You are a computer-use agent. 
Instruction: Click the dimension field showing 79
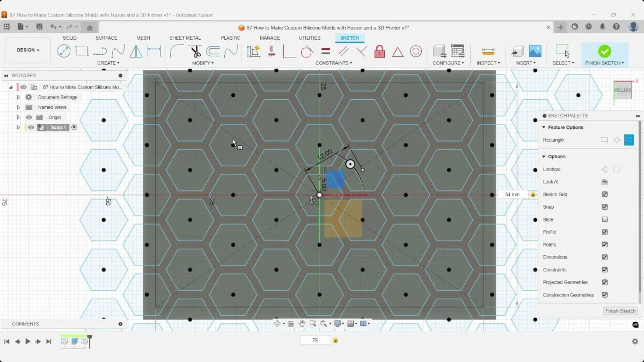click(316, 340)
